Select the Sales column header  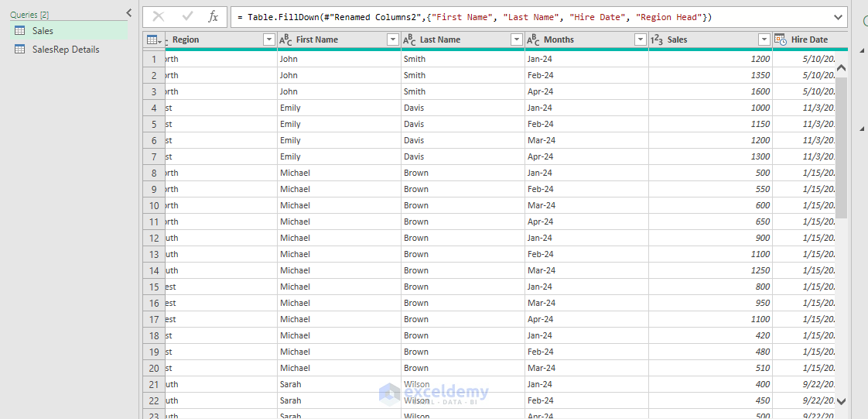[710, 40]
